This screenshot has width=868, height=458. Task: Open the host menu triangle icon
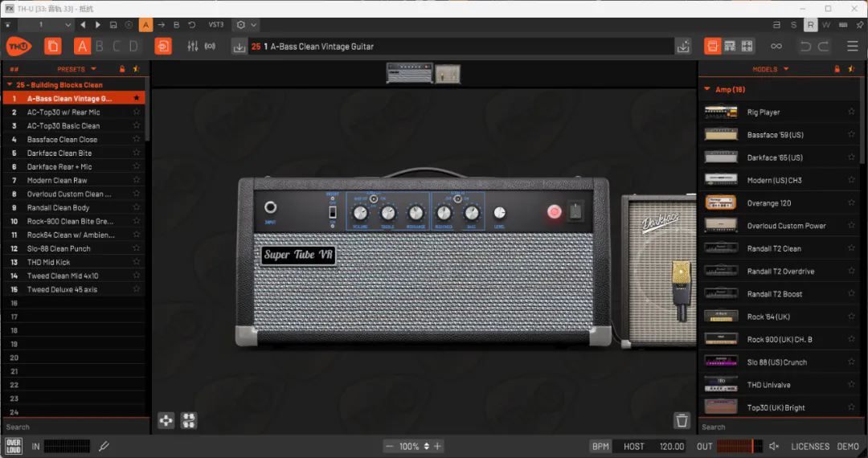(x=8, y=25)
